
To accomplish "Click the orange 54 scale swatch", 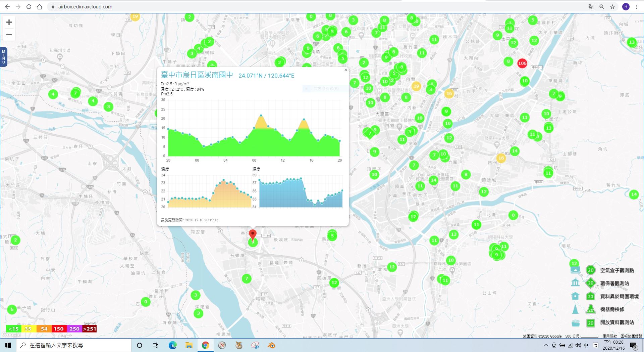I will coord(44,329).
